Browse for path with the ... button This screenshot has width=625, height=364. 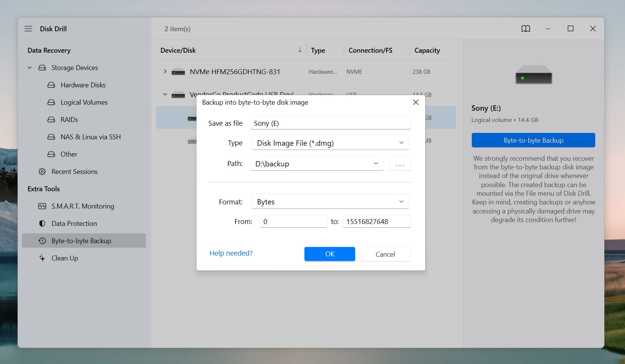tap(400, 163)
